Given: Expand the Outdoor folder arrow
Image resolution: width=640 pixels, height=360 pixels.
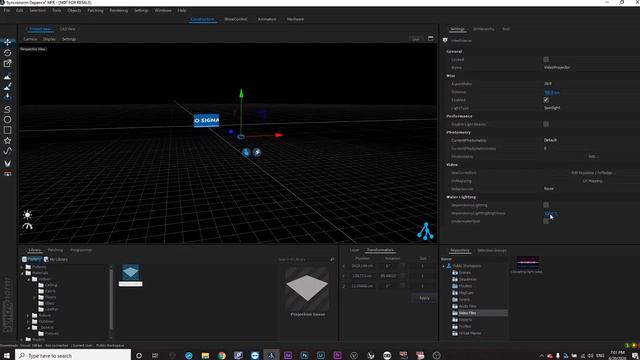Looking at the screenshot, I should pos(28,322).
